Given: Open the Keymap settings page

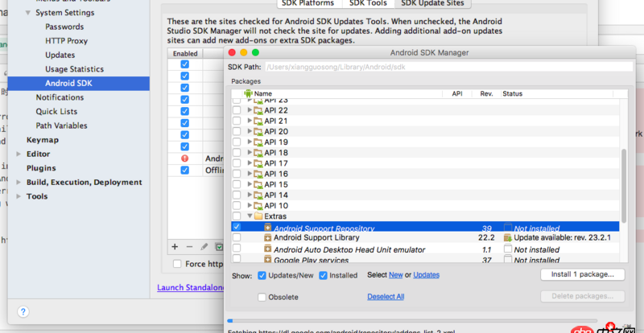Looking at the screenshot, I should pyautogui.click(x=43, y=140).
